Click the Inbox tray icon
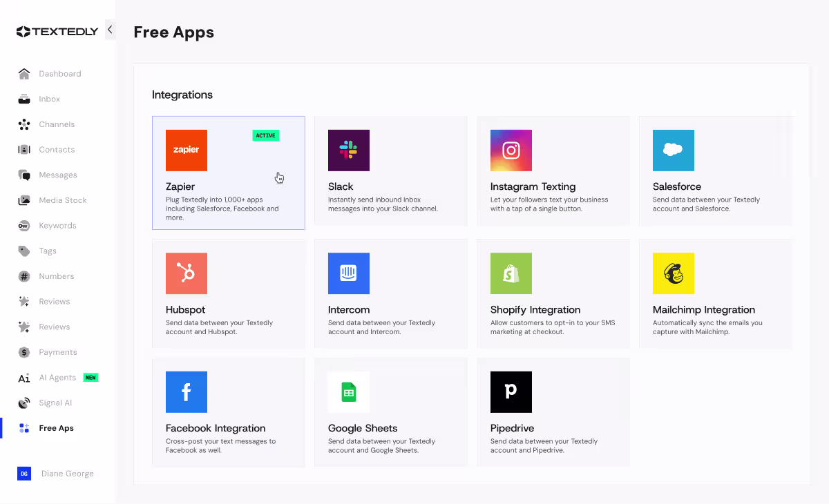 pos(24,99)
